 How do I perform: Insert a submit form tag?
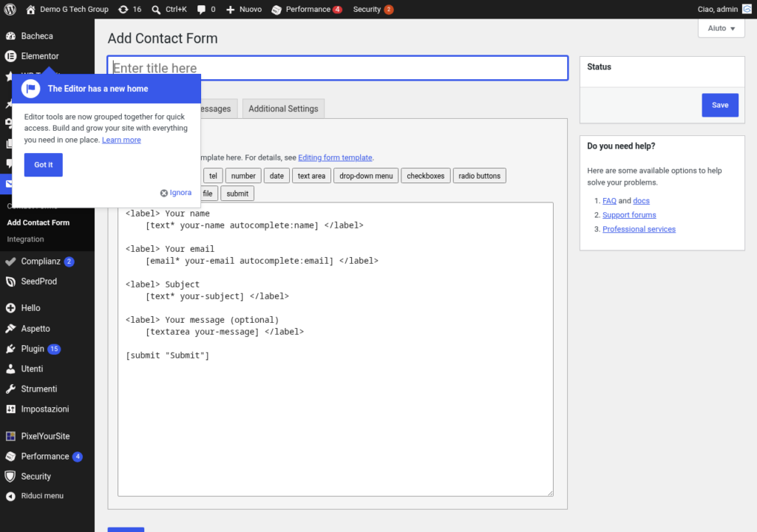tap(237, 194)
